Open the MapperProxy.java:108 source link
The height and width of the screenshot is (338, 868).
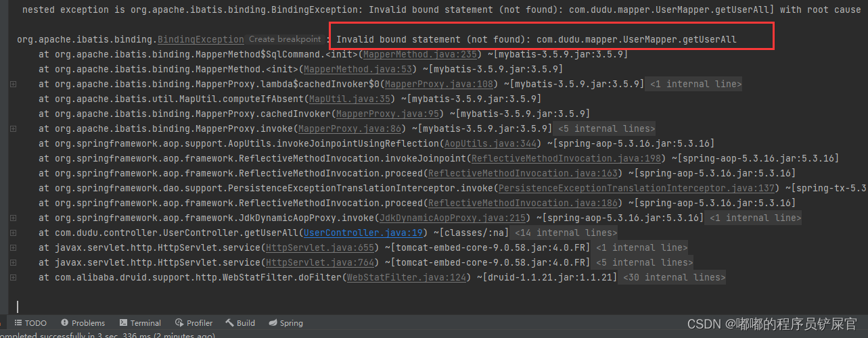point(439,84)
